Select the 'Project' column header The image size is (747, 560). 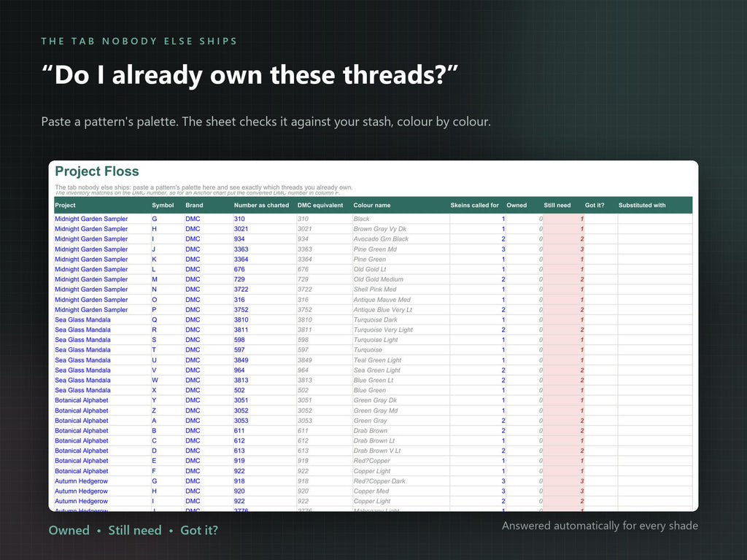[x=65, y=205]
